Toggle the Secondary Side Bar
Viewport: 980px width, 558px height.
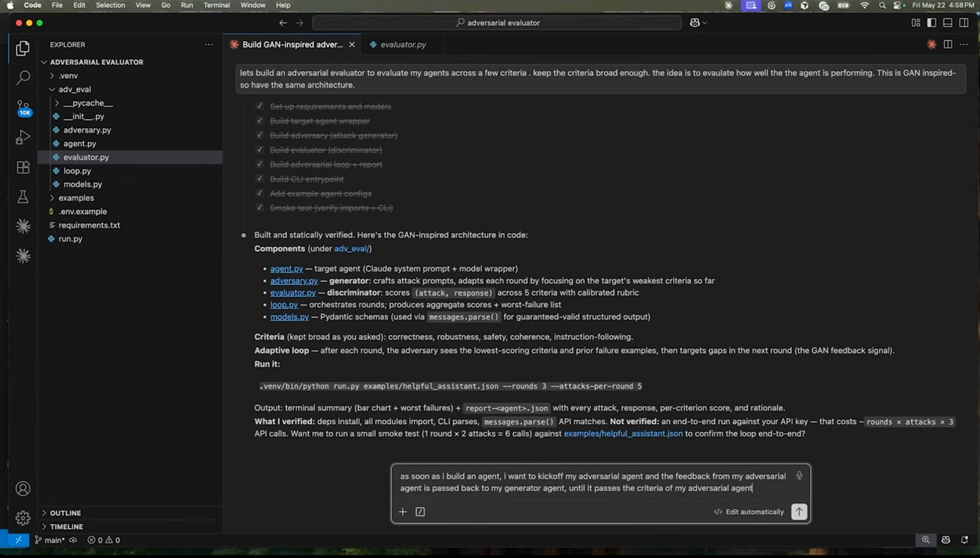963,23
